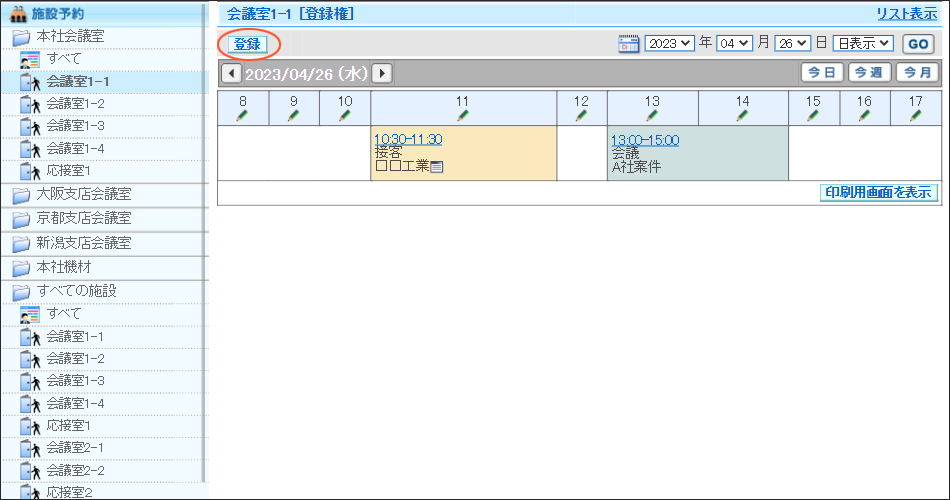Open the year dropdown showing 2023

click(x=669, y=44)
